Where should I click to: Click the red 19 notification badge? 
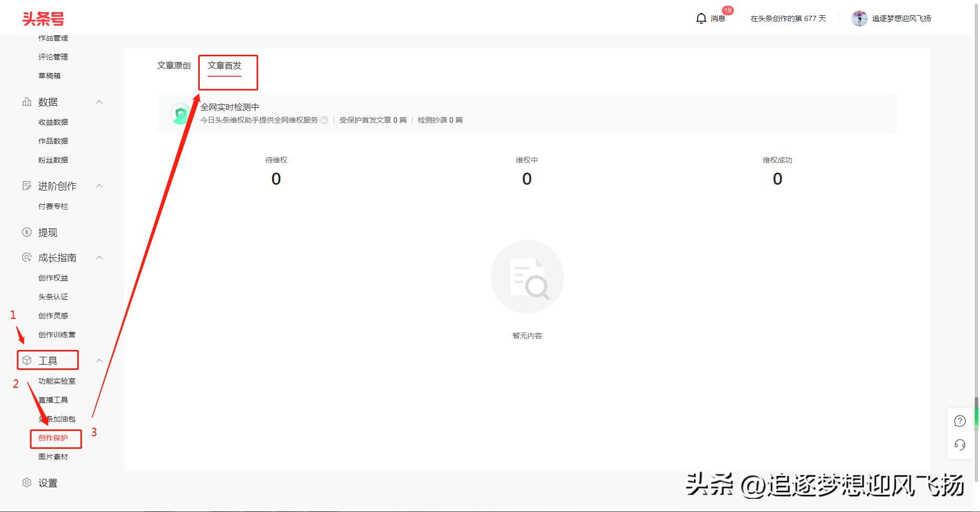coord(728,11)
